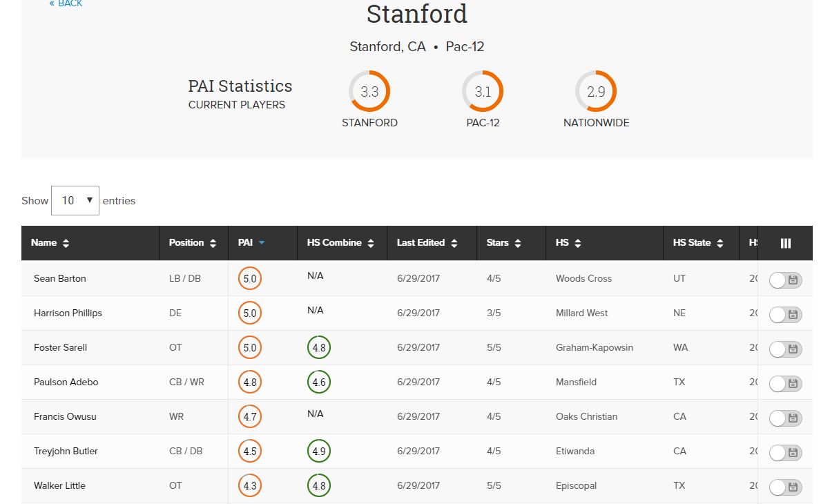Click Paulson Adebo's 4.6 HS Combine badge
Image resolution: width=830 pixels, height=504 pixels.
tap(319, 382)
